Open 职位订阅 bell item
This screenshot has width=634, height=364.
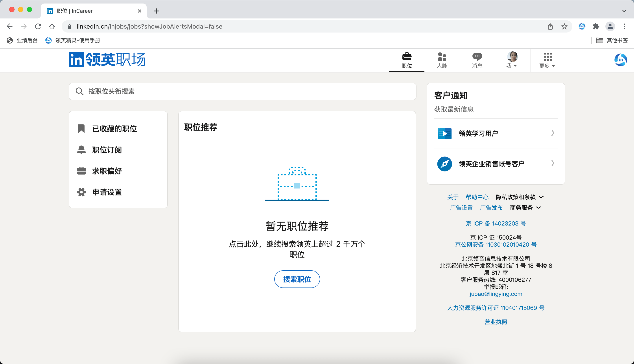pyautogui.click(x=107, y=150)
